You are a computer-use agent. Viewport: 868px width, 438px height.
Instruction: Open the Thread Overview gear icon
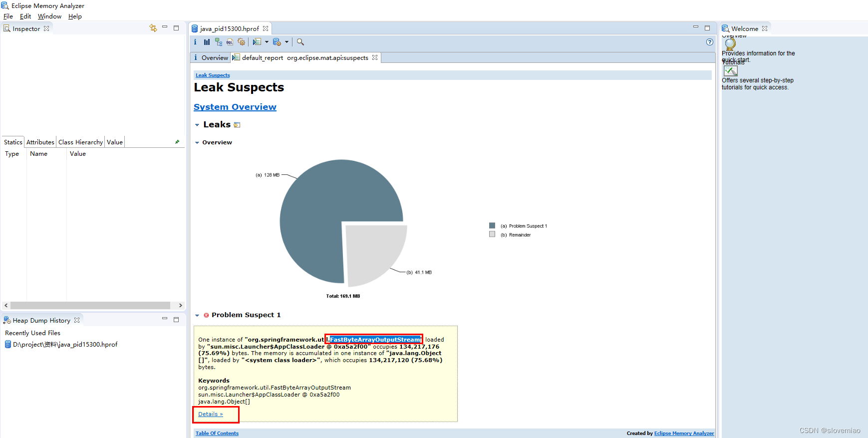pos(242,42)
